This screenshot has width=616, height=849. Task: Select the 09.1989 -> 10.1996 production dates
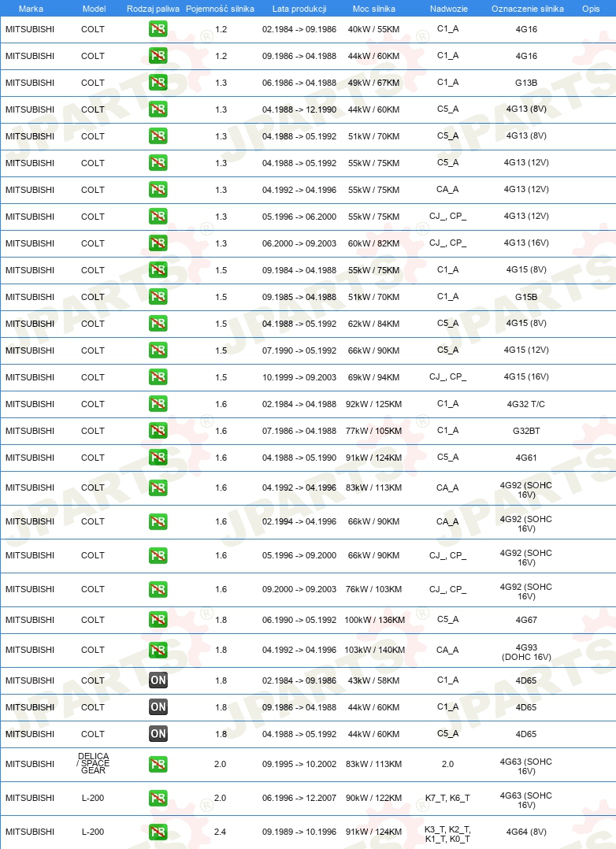point(299,832)
